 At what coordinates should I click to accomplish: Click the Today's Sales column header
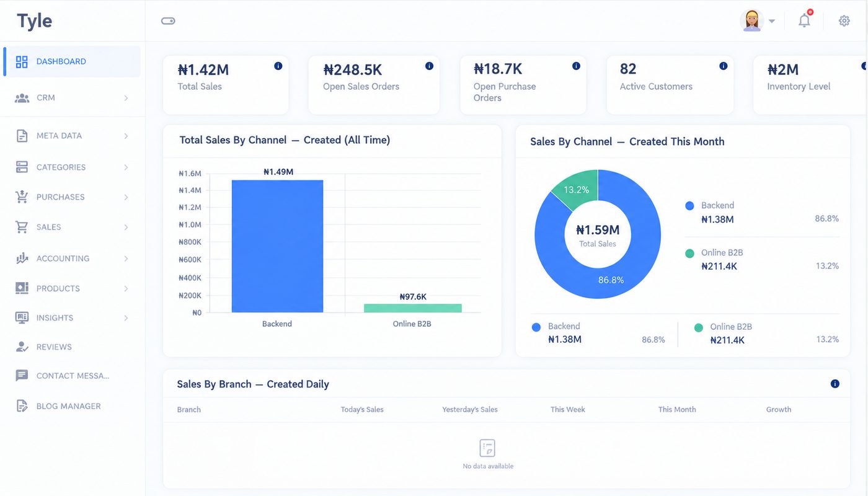tap(362, 409)
